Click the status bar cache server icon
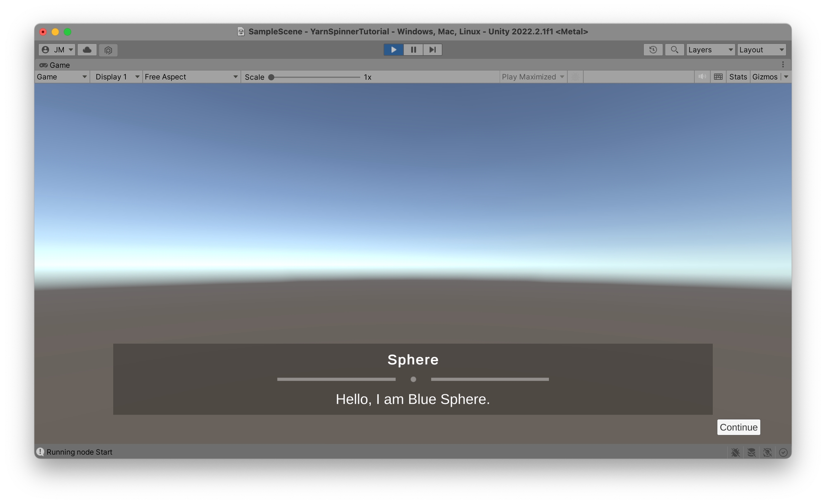This screenshot has height=504, width=826. coord(751,452)
